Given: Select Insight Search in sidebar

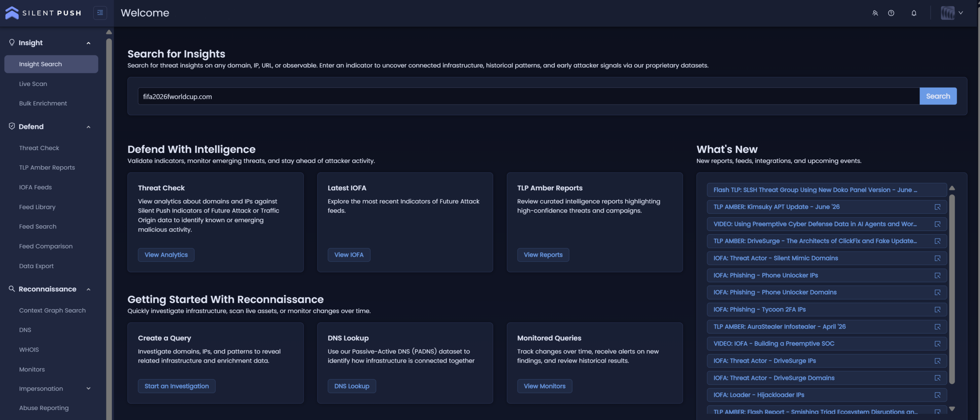Looking at the screenshot, I should [x=51, y=64].
